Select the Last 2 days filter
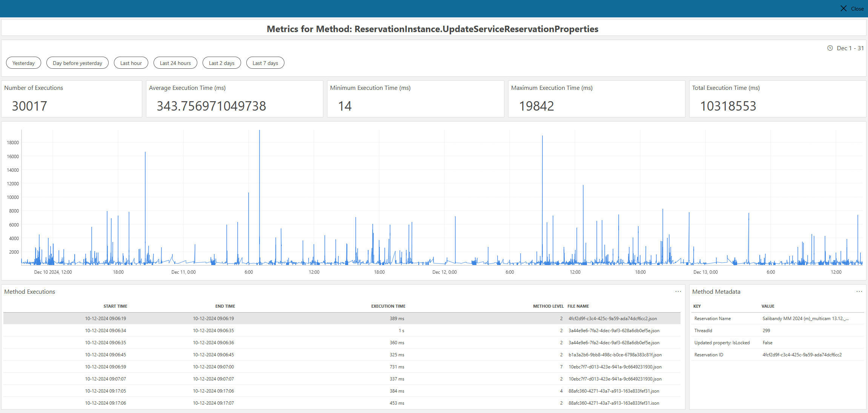Viewport: 868px width, 413px height. coord(221,63)
